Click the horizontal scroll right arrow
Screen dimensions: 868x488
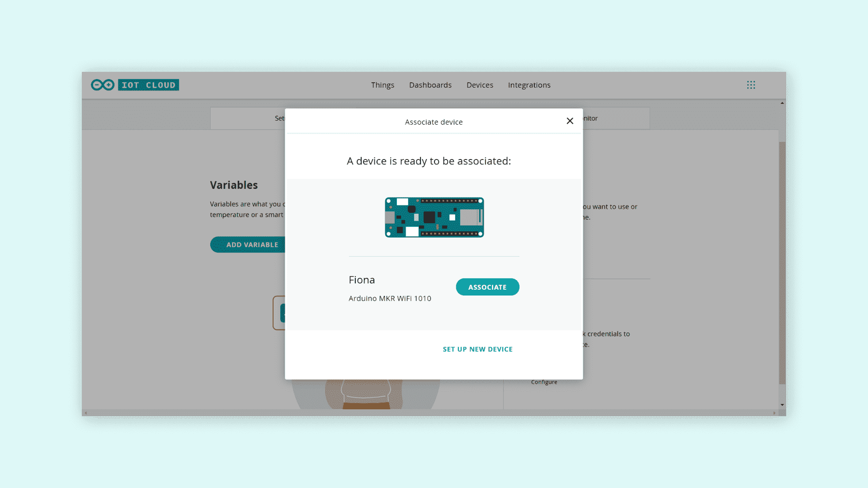774,413
